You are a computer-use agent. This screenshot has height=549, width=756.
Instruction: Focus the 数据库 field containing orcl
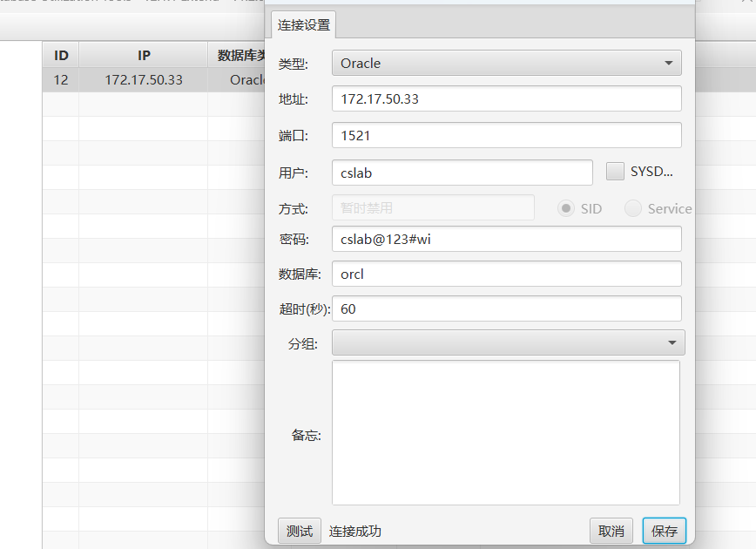[506, 274]
